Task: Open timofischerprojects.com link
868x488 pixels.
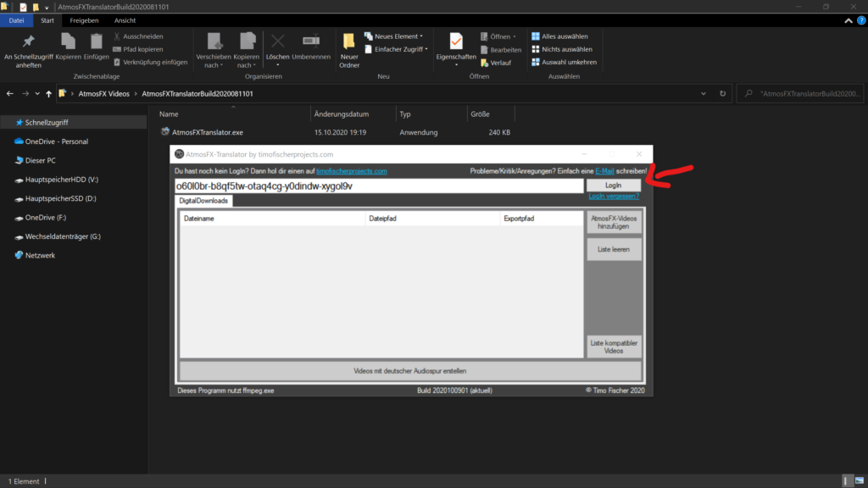Action: pyautogui.click(x=352, y=171)
